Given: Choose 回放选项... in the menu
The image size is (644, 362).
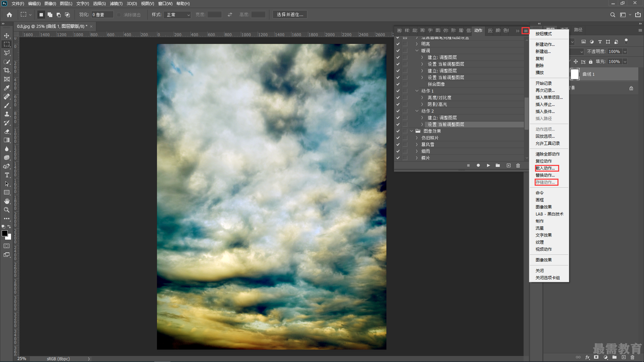Looking at the screenshot, I should click(545, 136).
